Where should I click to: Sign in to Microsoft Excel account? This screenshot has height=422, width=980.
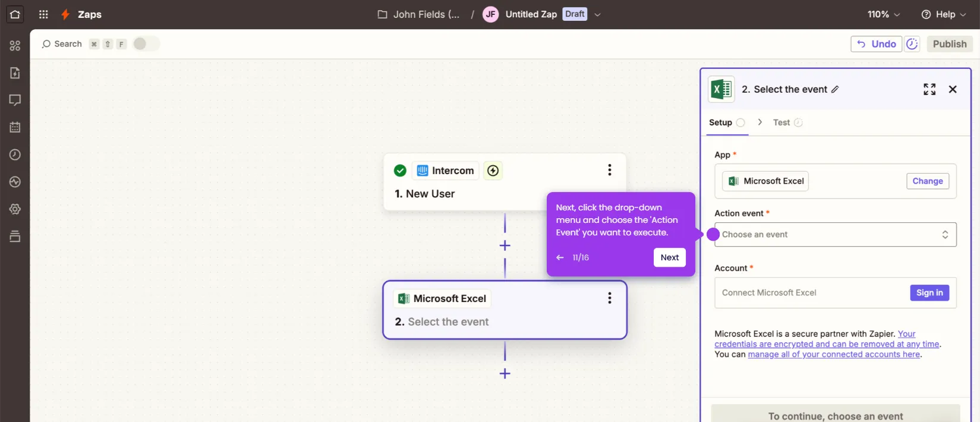click(929, 292)
